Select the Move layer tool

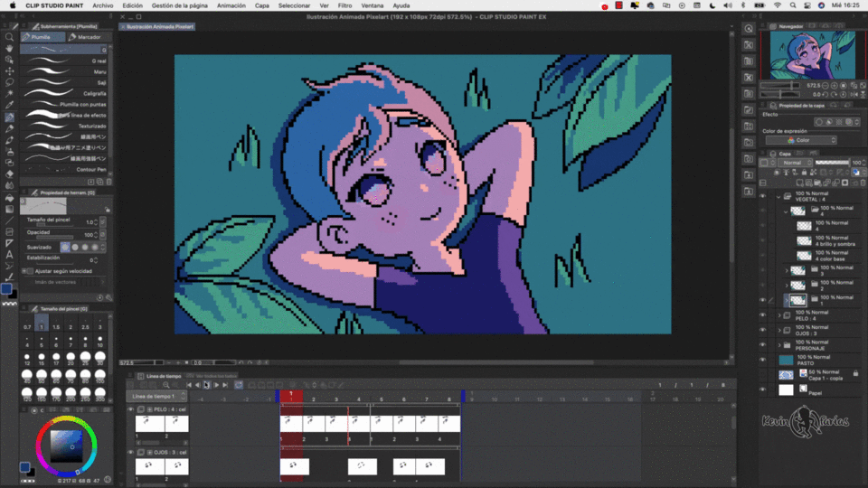9,71
